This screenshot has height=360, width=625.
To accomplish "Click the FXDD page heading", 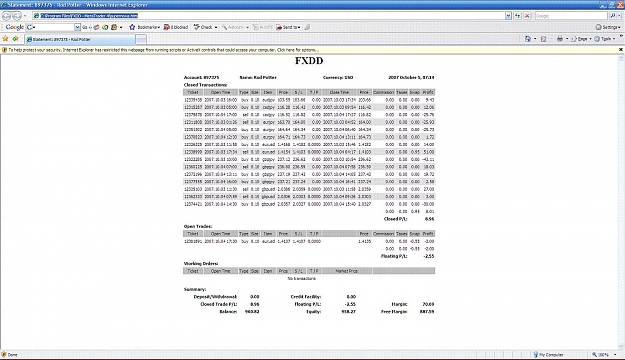I will tap(309, 61).
